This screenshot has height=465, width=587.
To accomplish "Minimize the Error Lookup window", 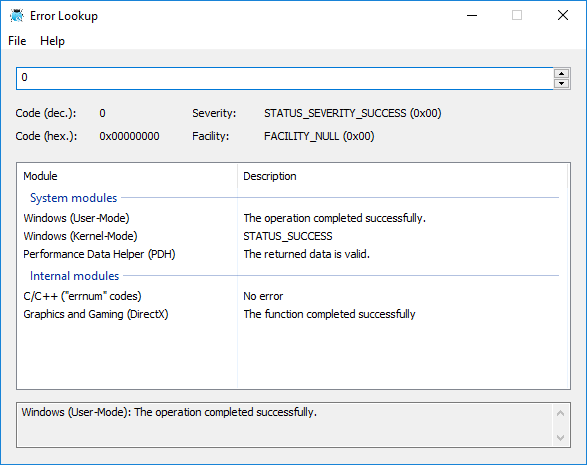I will coord(472,15).
